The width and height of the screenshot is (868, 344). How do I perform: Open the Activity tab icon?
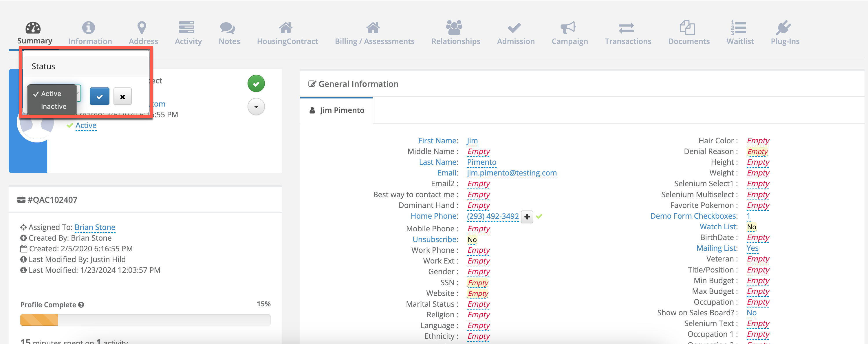point(187,28)
